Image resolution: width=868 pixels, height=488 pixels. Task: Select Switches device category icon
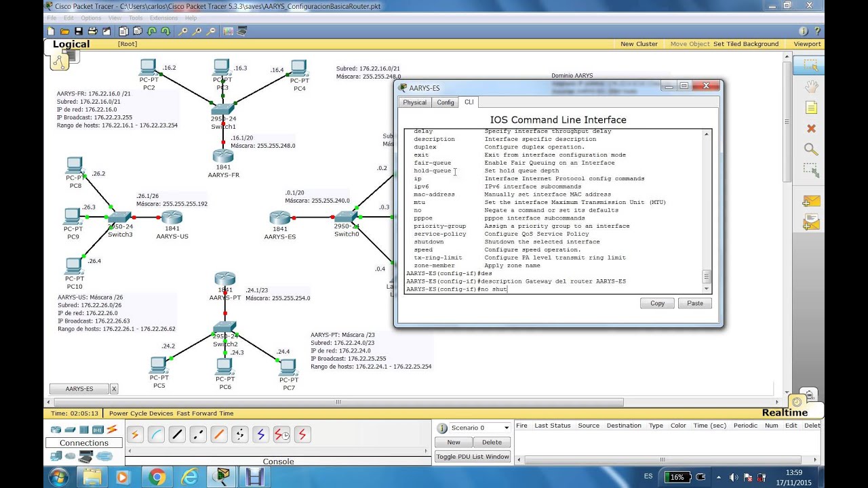[x=70, y=430]
